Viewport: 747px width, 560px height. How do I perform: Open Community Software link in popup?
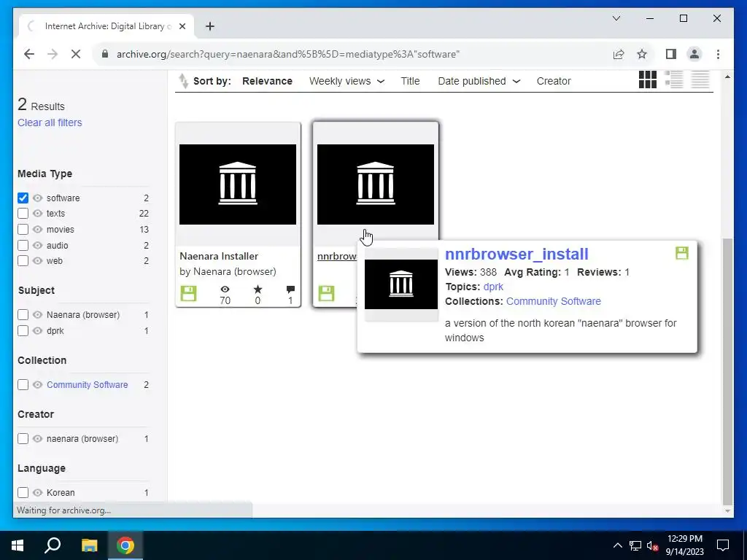pos(553,301)
